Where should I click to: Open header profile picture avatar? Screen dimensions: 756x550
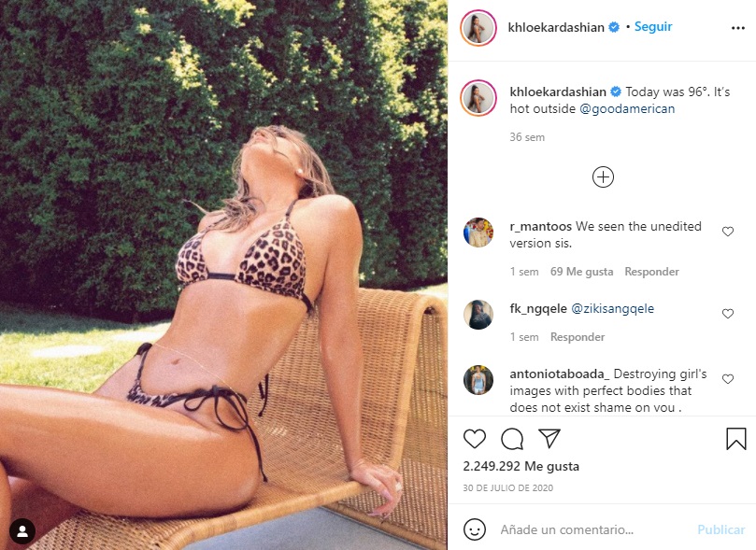click(x=478, y=28)
